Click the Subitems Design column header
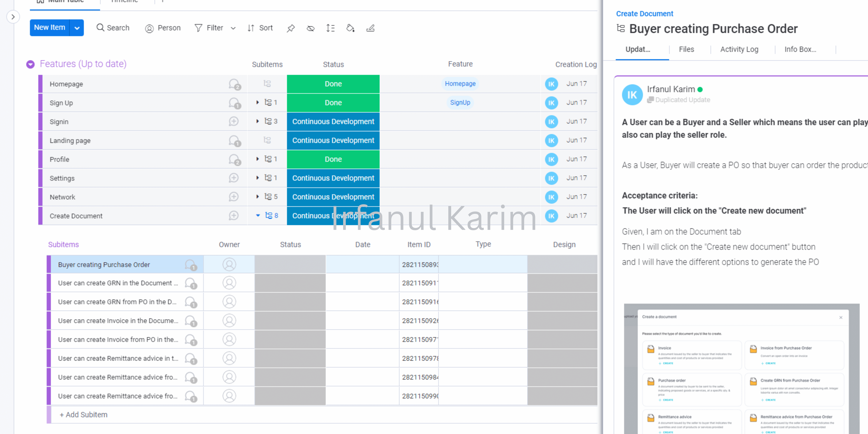The width and height of the screenshot is (868, 434). pyautogui.click(x=564, y=245)
